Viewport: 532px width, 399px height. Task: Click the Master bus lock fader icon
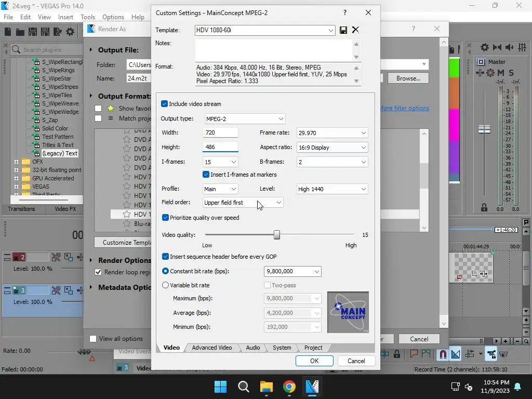[x=484, y=207]
